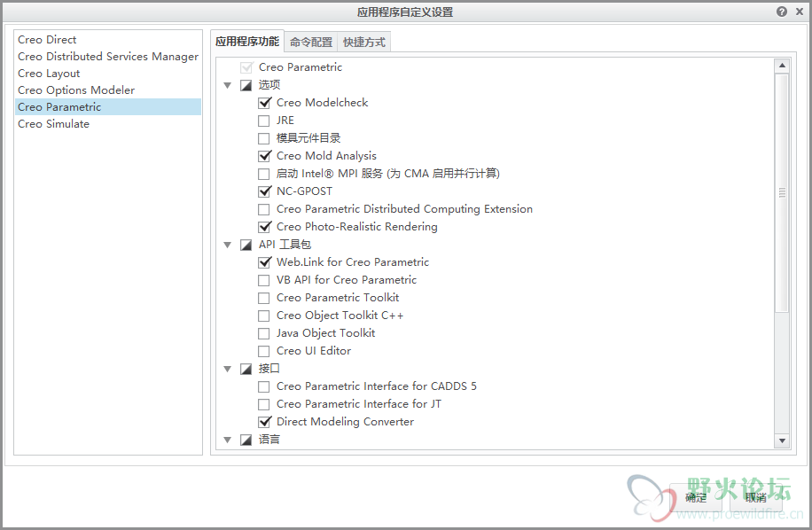Click the 接口 group label
This screenshot has width=812, height=530.
click(x=269, y=369)
